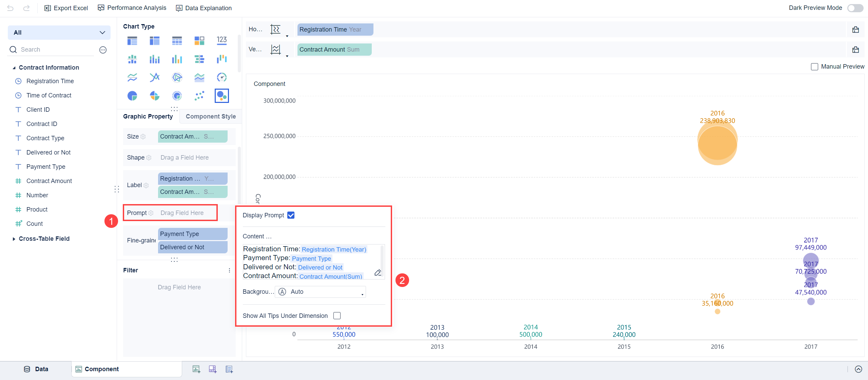This screenshot has height=380, width=868.
Task: Click the edit pencil icon in prompt content
Action: (378, 272)
